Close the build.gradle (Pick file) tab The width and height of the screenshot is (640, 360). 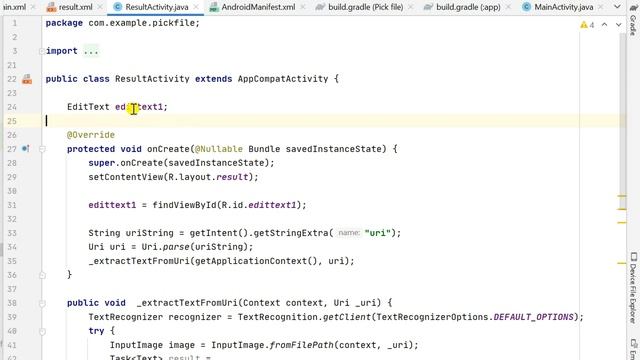pyautogui.click(x=410, y=7)
